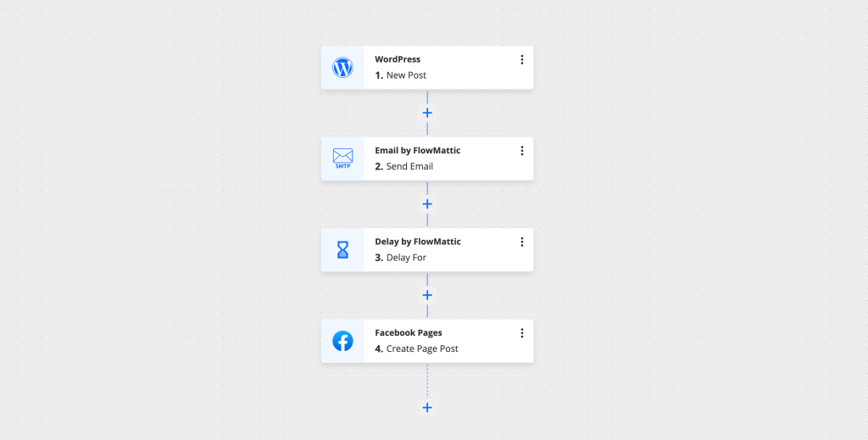Click the SMTP envelope email icon
This screenshot has height=440, width=868.
pyautogui.click(x=342, y=158)
